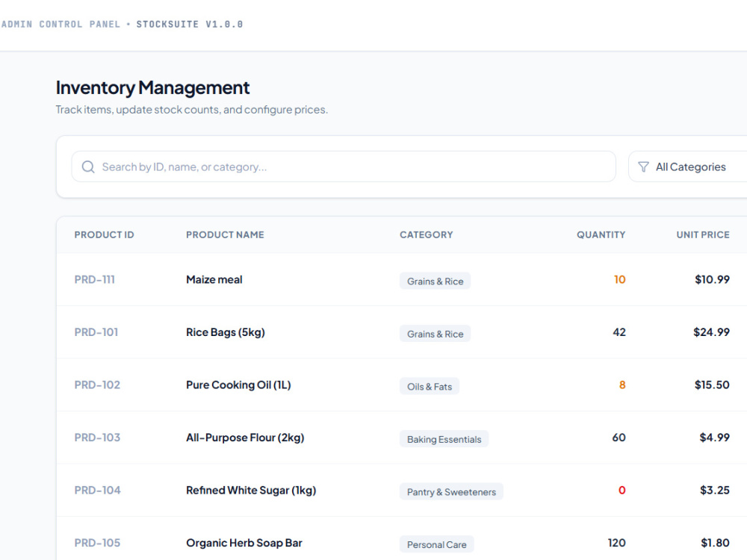Click the Admin Control Panel header text

[61, 25]
